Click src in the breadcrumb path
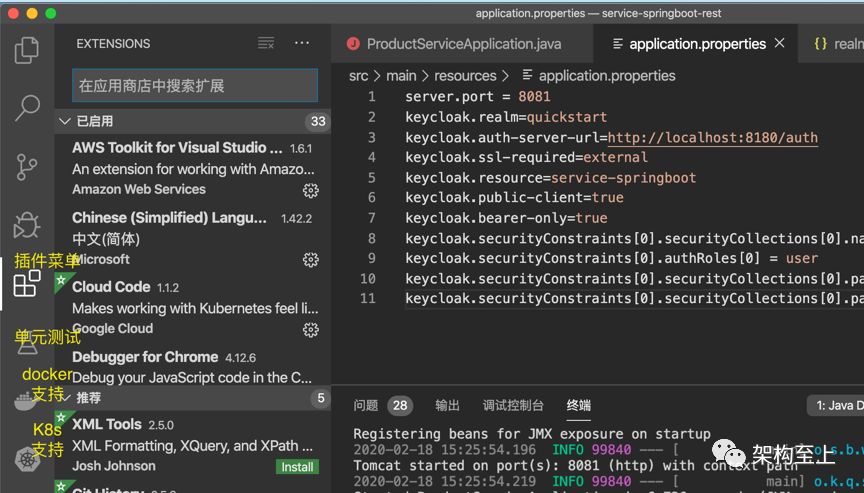Screen dimensions: 864x493 pyautogui.click(x=359, y=76)
